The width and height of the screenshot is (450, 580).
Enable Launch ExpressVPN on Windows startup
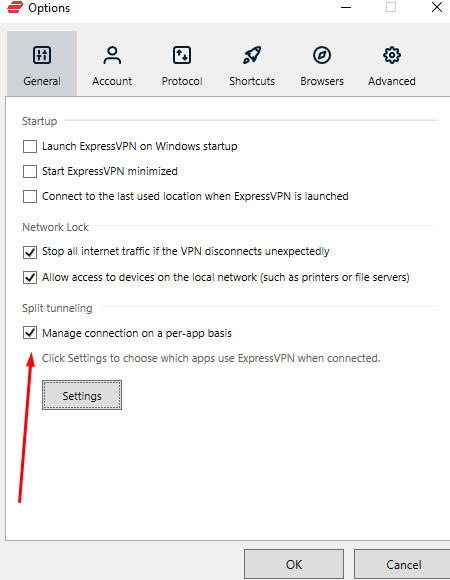30,146
